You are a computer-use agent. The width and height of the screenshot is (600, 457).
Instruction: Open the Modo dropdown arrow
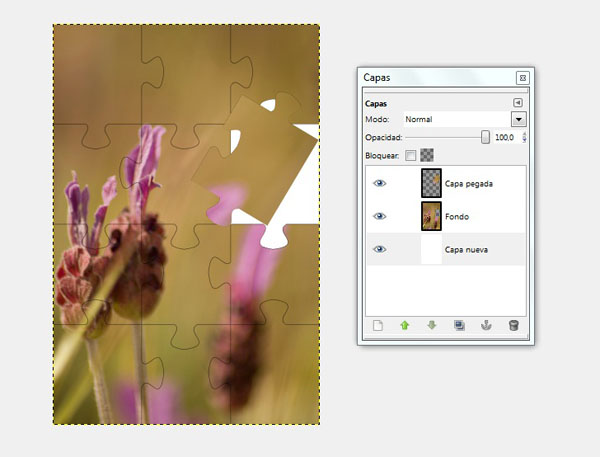(x=518, y=119)
